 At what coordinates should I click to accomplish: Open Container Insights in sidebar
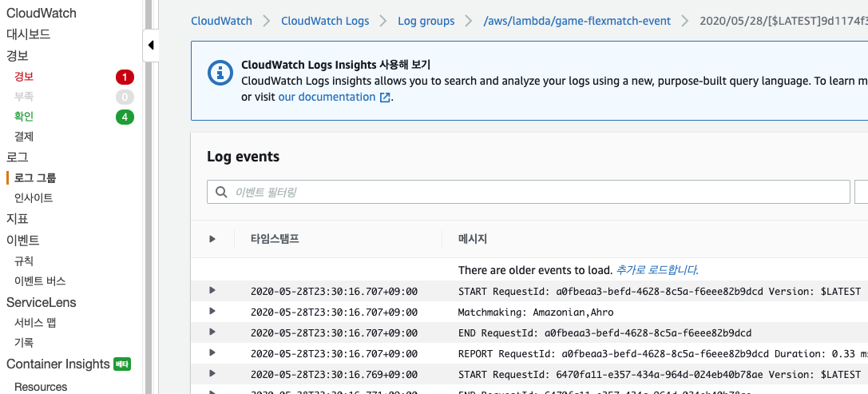[58, 364]
